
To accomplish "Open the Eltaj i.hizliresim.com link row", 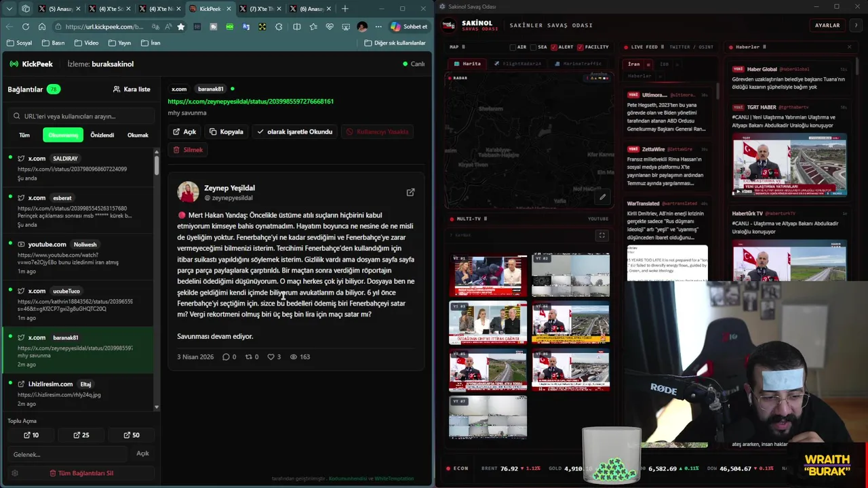I will point(78,393).
